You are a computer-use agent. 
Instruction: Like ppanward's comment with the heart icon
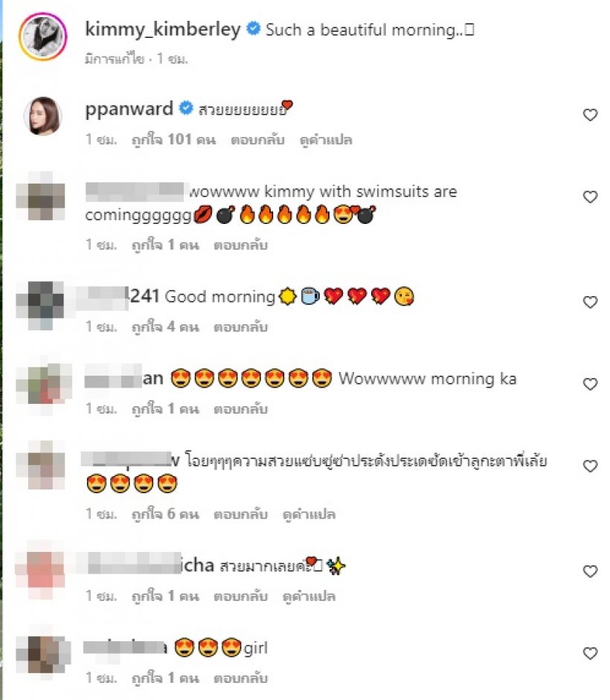tap(590, 115)
